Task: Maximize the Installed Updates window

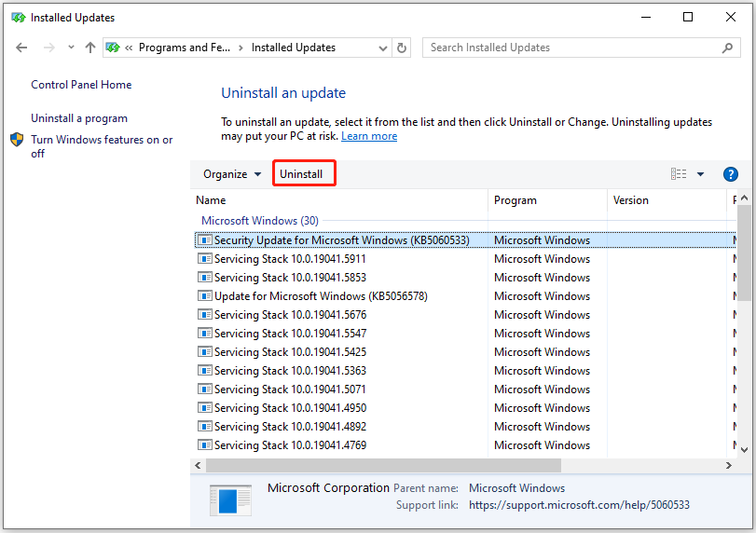Action: (688, 18)
